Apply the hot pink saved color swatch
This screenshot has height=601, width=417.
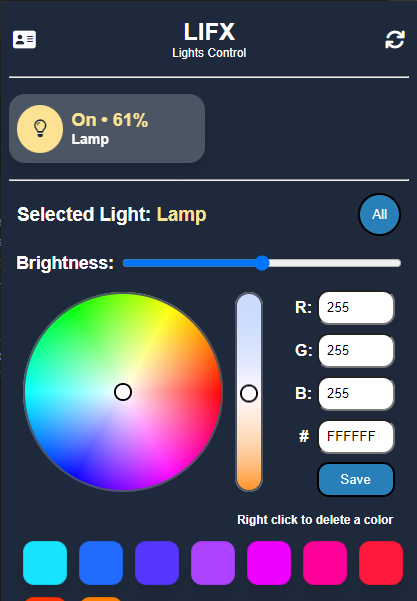click(325, 563)
